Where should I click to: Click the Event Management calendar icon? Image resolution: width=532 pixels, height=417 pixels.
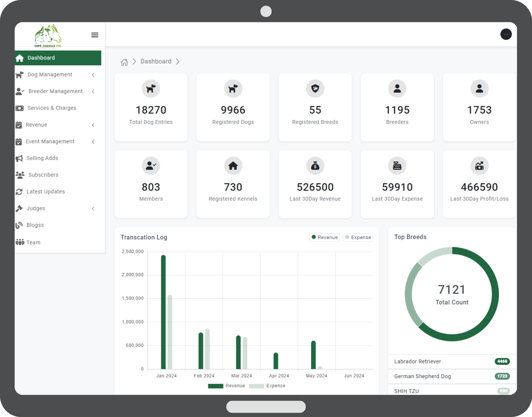pyautogui.click(x=19, y=142)
